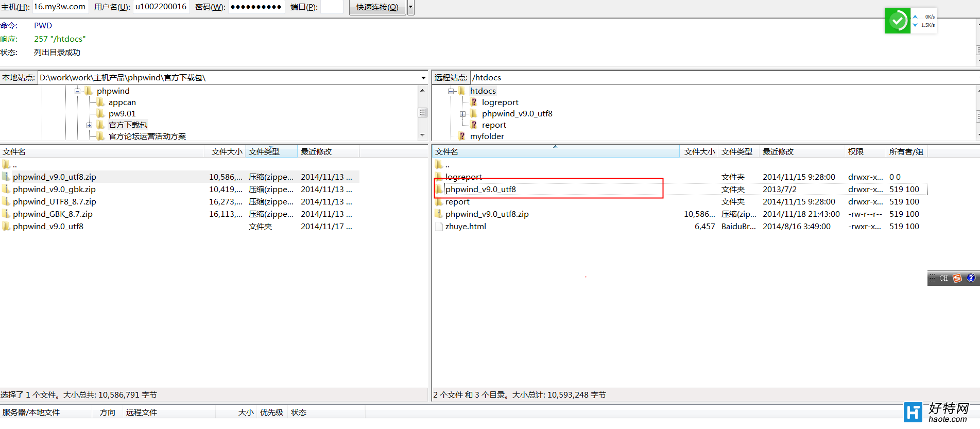Image resolution: width=980 pixels, height=429 pixels.
Task: Sort local list by 文件名 column
Action: 102,151
